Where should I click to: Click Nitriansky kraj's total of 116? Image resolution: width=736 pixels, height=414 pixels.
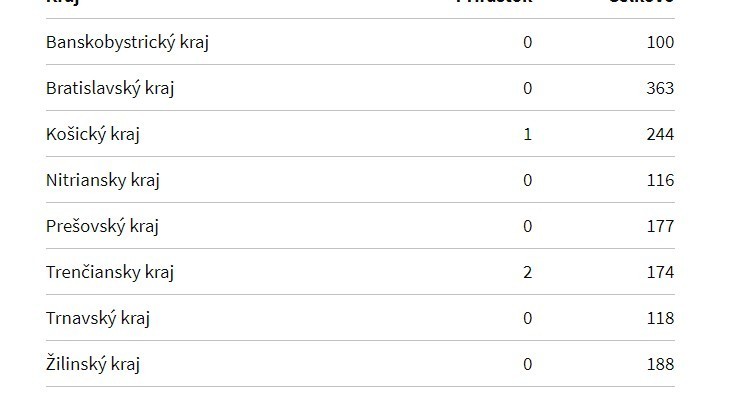coord(660,180)
